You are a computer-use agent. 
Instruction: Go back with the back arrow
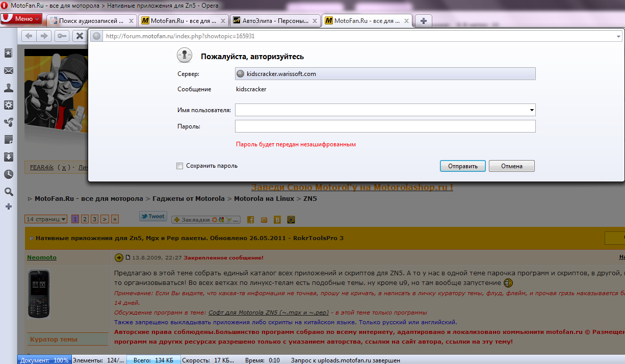[x=29, y=36]
